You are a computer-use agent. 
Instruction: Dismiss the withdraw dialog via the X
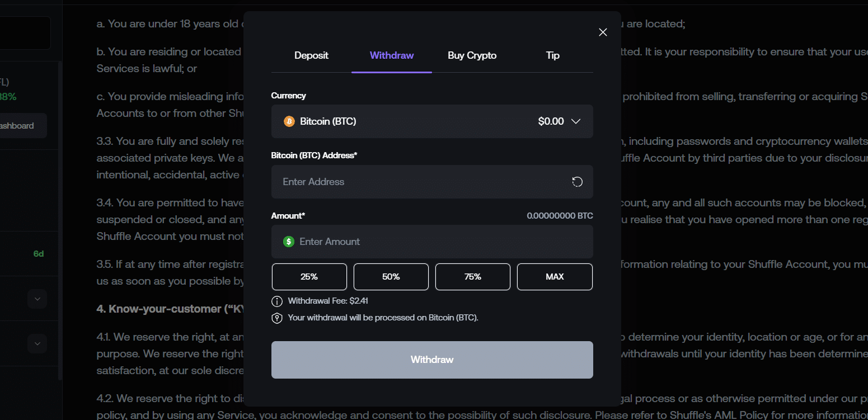[603, 32]
